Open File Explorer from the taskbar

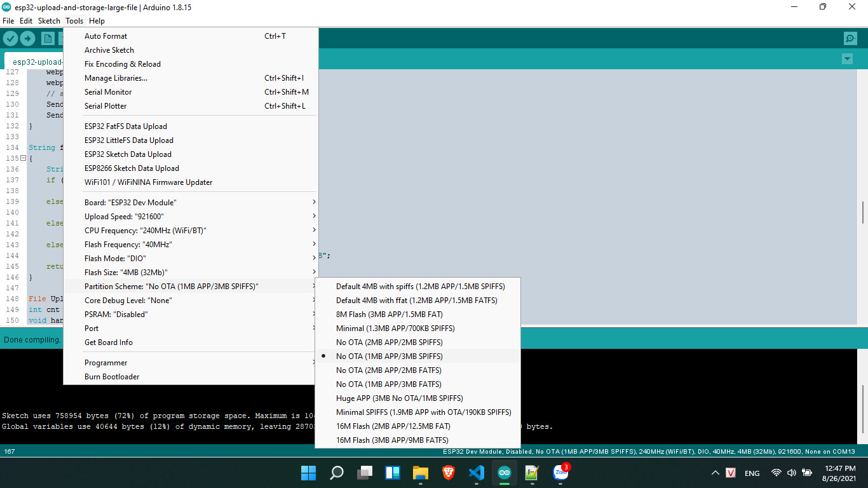[420, 473]
